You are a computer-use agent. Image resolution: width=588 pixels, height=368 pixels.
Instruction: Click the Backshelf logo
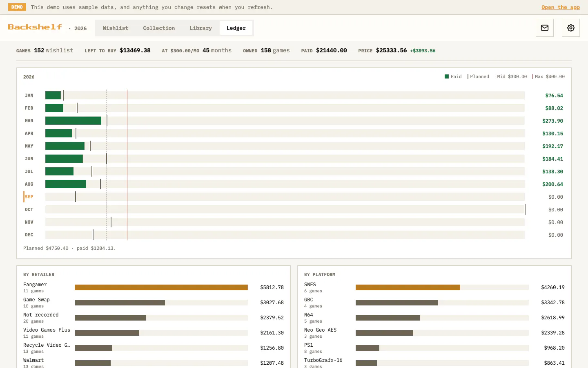pyautogui.click(x=35, y=27)
